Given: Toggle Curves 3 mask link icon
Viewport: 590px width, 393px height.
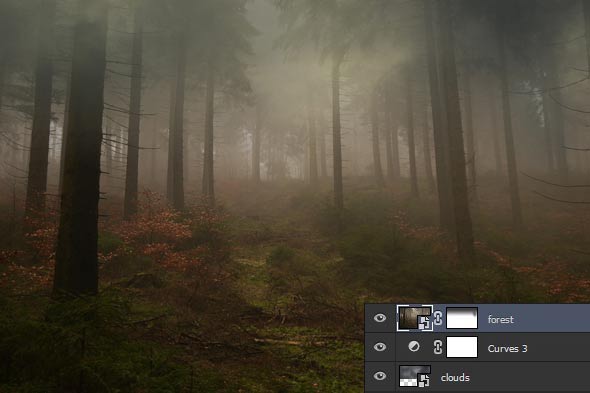Looking at the screenshot, I should click(x=438, y=347).
